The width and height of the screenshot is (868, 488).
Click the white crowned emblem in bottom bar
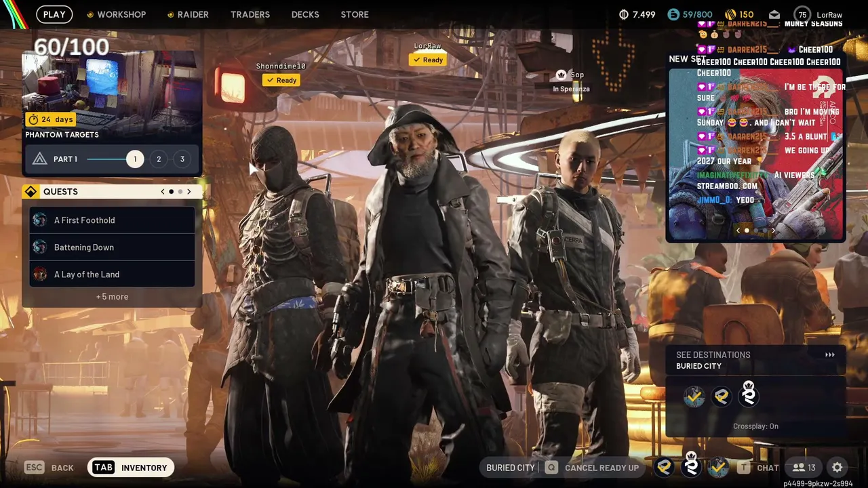tap(691, 464)
